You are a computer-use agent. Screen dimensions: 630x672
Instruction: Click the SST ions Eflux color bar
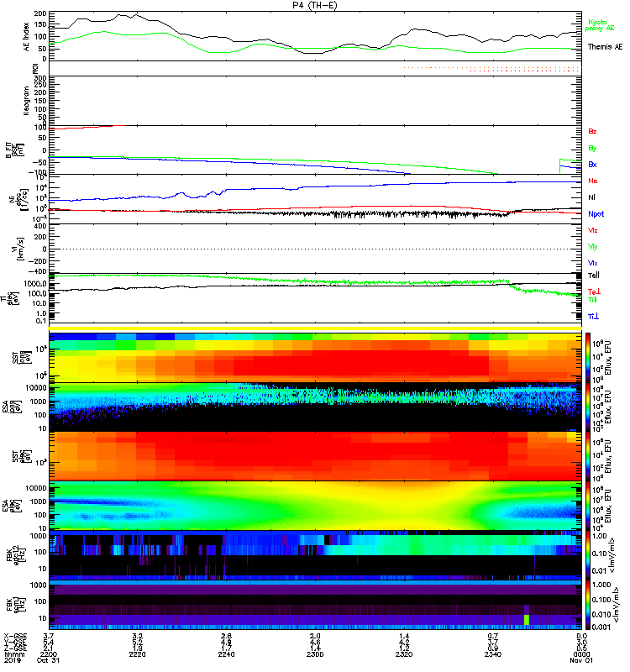pyautogui.click(x=588, y=358)
